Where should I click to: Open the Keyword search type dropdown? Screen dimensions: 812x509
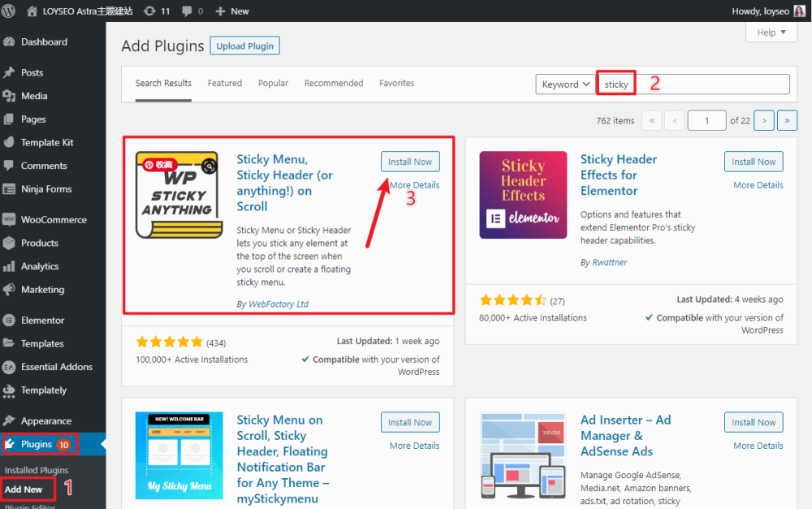tap(565, 84)
